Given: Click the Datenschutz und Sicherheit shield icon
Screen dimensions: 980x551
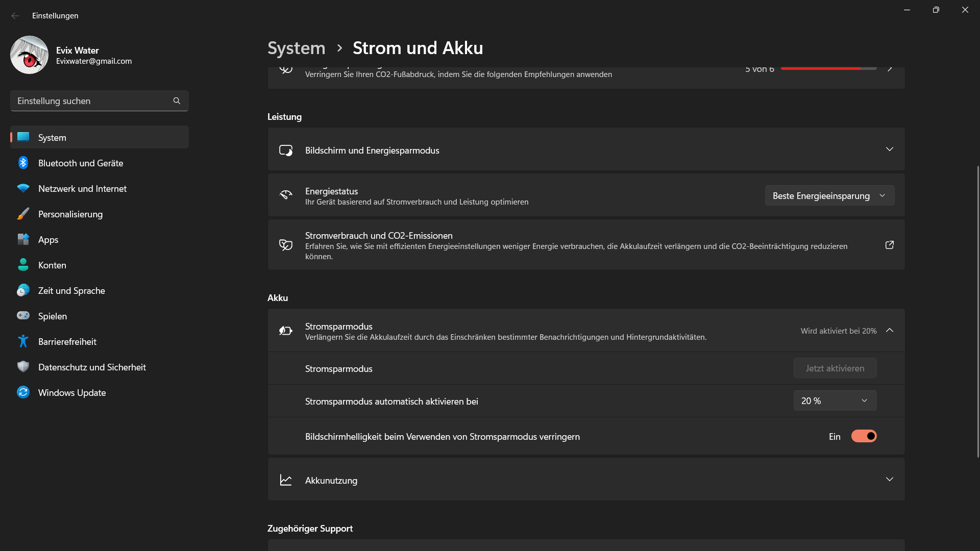Looking at the screenshot, I should [x=23, y=367].
